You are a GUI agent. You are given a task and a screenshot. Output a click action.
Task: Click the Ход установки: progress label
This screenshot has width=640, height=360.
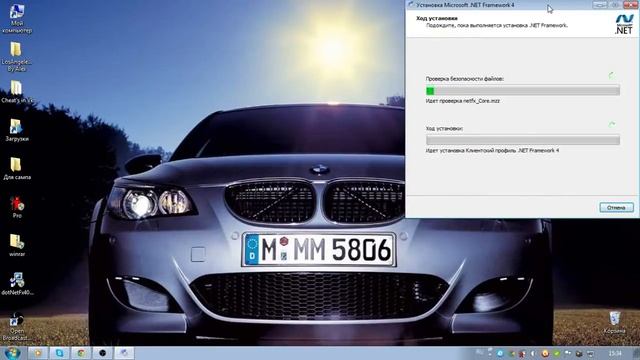coord(444,129)
